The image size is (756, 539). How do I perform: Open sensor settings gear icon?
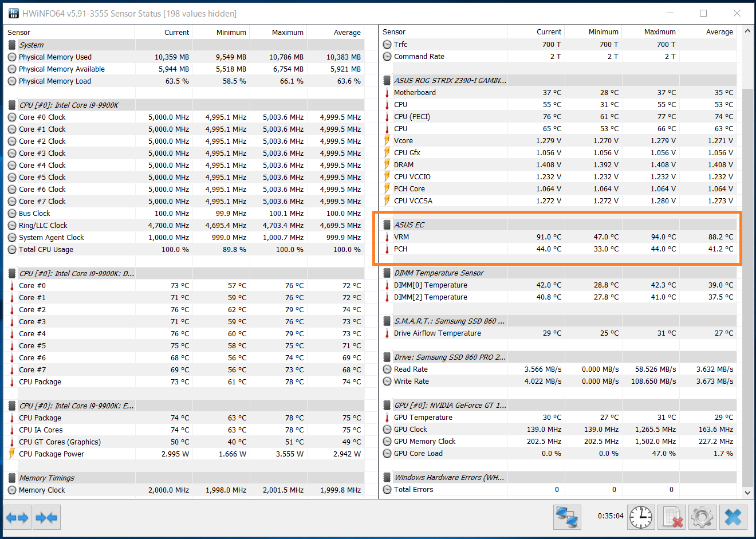coord(702,517)
